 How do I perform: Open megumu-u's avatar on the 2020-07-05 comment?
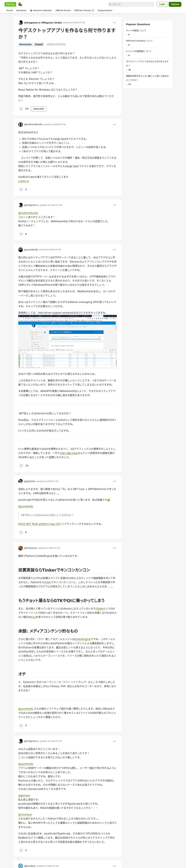click(21, 205)
